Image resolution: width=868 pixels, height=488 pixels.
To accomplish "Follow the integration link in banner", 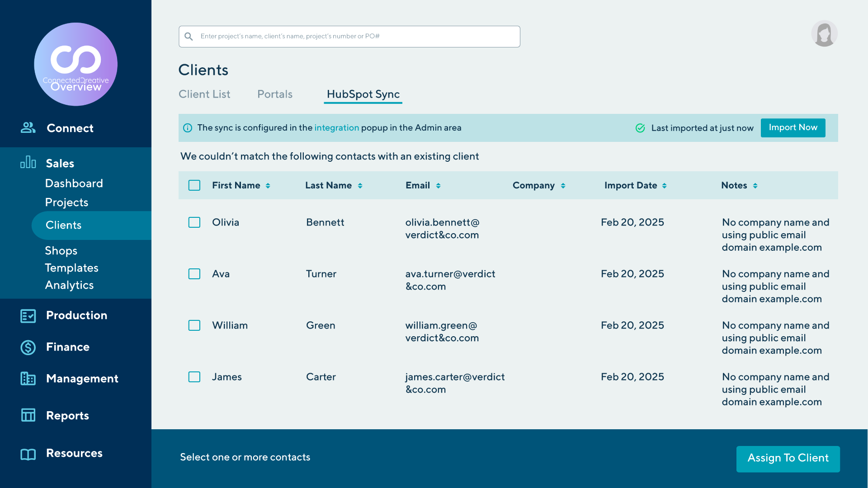I will 336,128.
